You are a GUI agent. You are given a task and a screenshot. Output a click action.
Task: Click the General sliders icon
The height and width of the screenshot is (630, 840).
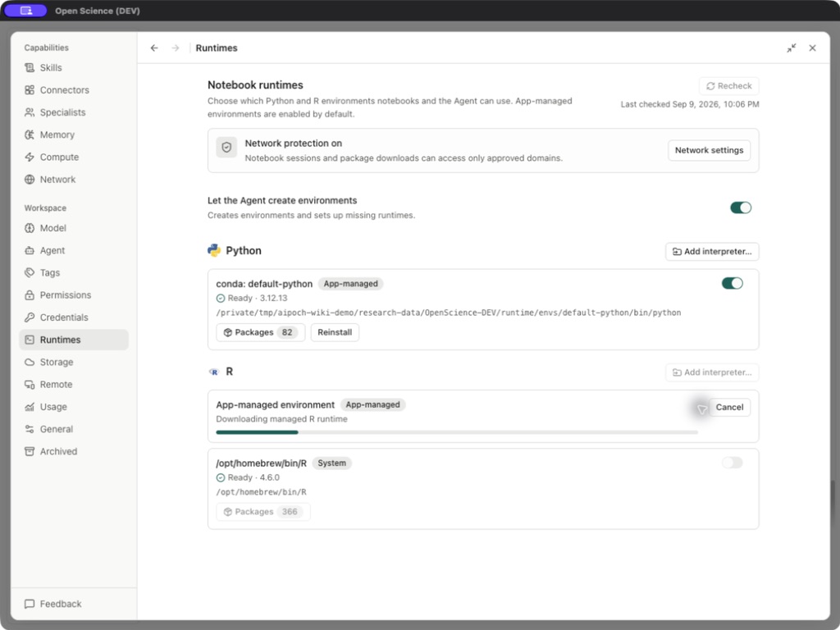tap(30, 429)
